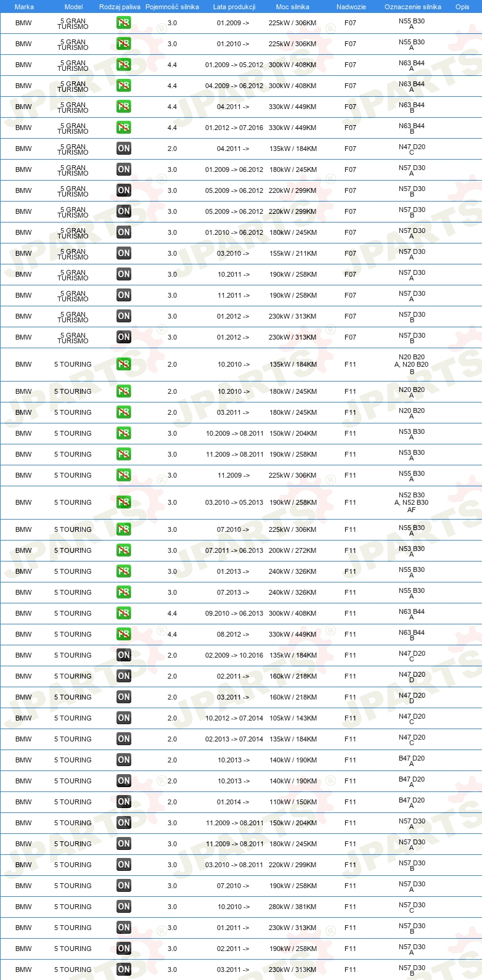Viewport: 482px width, 980px height.
Task: Click "F07" body cell in 01.2012 -> 07.2016 row
Action: pos(351,128)
